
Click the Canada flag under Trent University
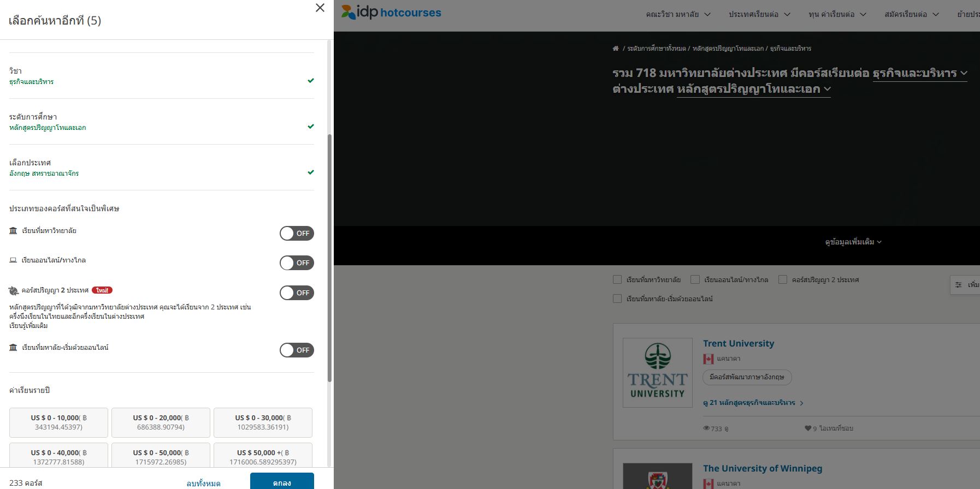(709, 359)
